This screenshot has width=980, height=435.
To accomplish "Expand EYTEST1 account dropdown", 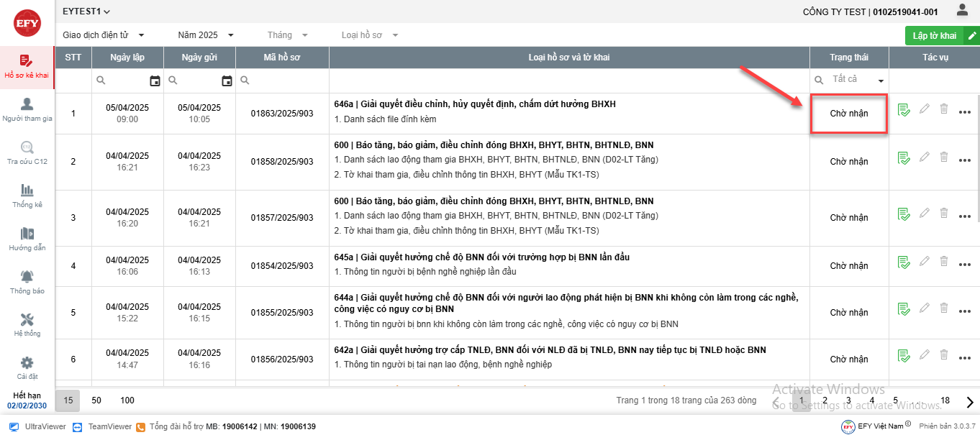I will point(86,12).
